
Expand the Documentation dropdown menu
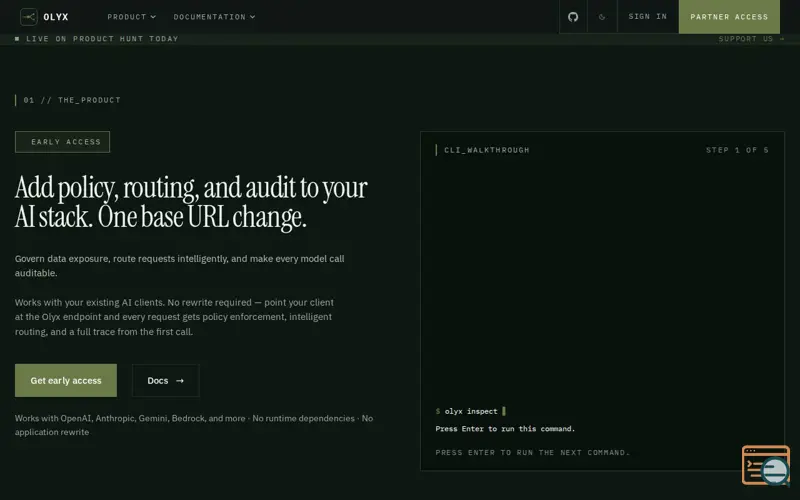point(214,17)
